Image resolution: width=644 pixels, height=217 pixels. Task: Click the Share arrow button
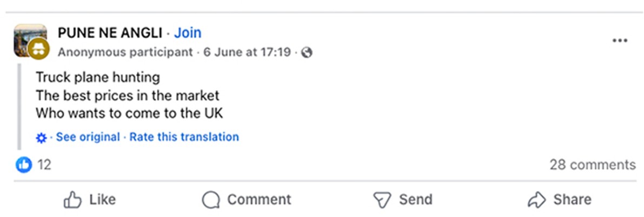click(x=559, y=200)
